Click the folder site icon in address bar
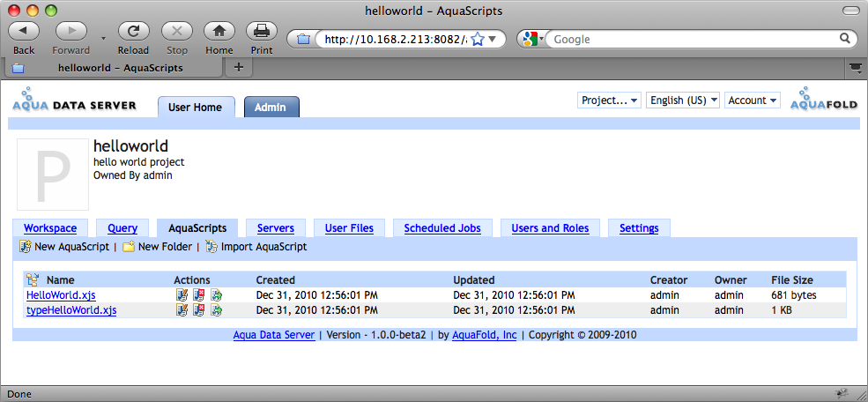 click(303, 40)
